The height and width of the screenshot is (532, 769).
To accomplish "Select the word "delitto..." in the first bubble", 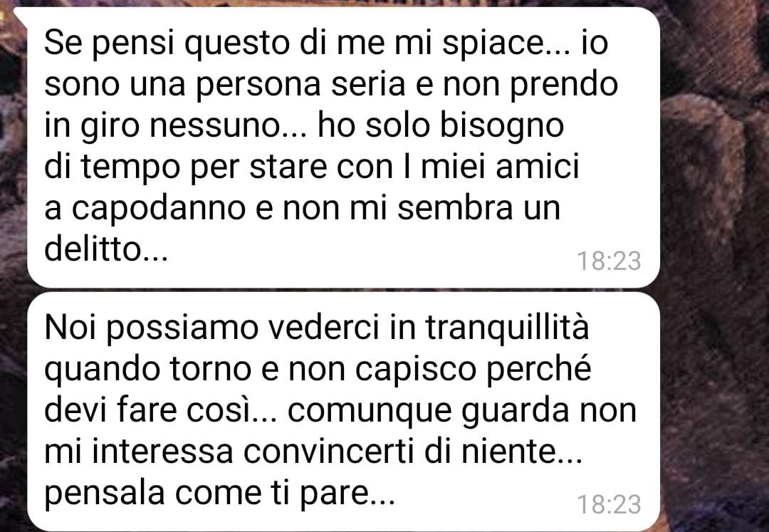I will 106,250.
